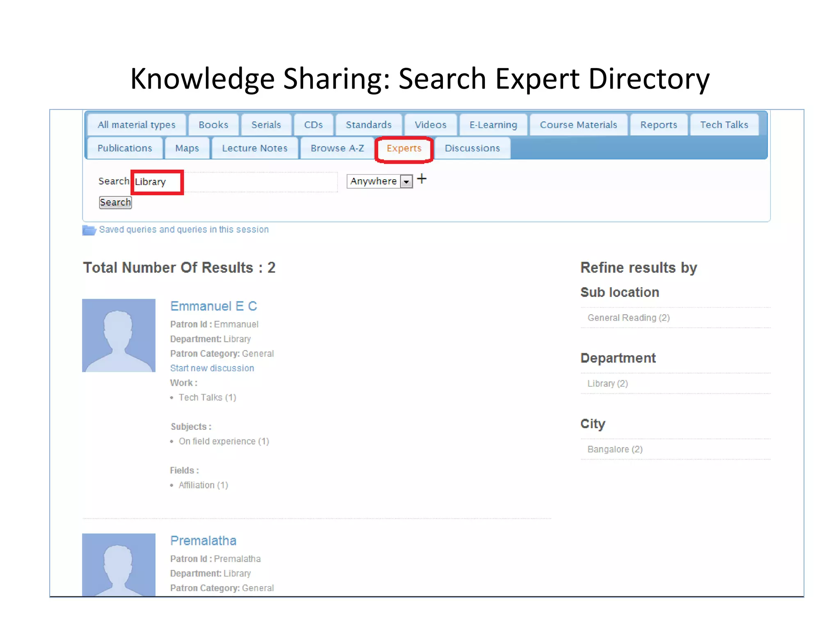Refine by General Reading (2) sub location
The width and height of the screenshot is (840, 630).
click(x=629, y=318)
